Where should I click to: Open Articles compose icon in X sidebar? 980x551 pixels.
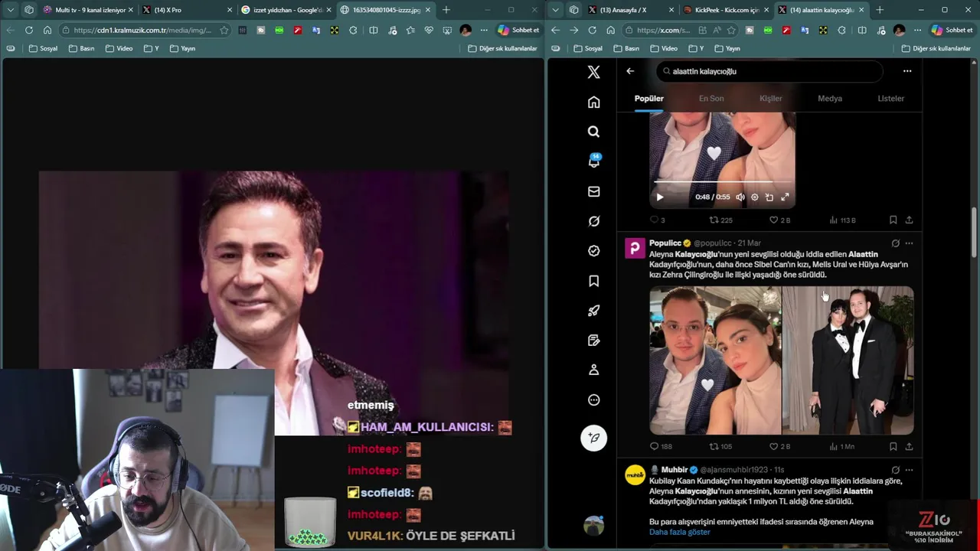click(x=593, y=341)
